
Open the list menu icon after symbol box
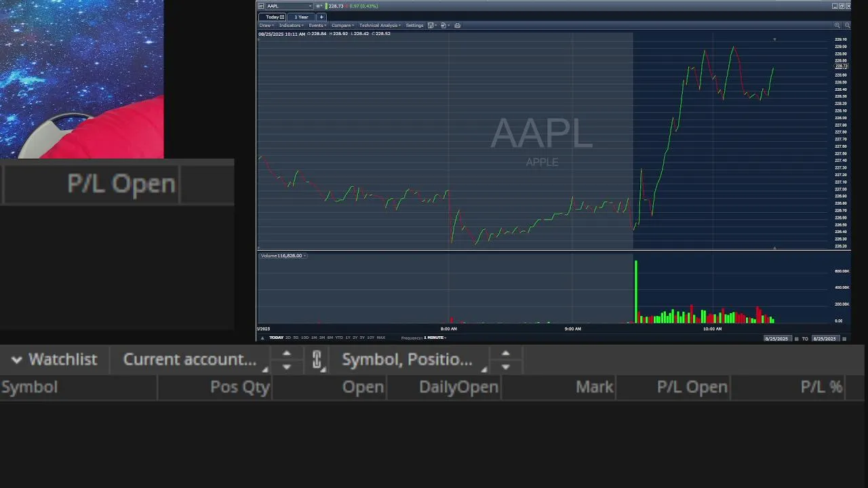pos(319,6)
